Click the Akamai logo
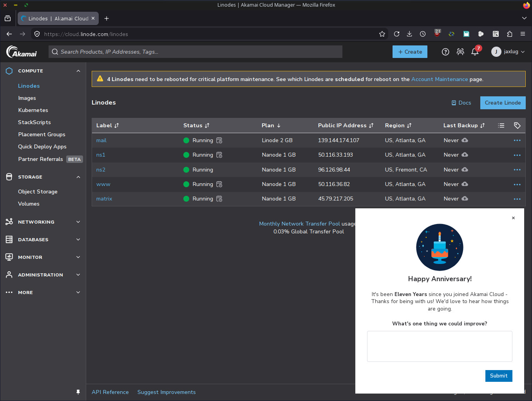This screenshot has width=532, height=401. coord(22,52)
